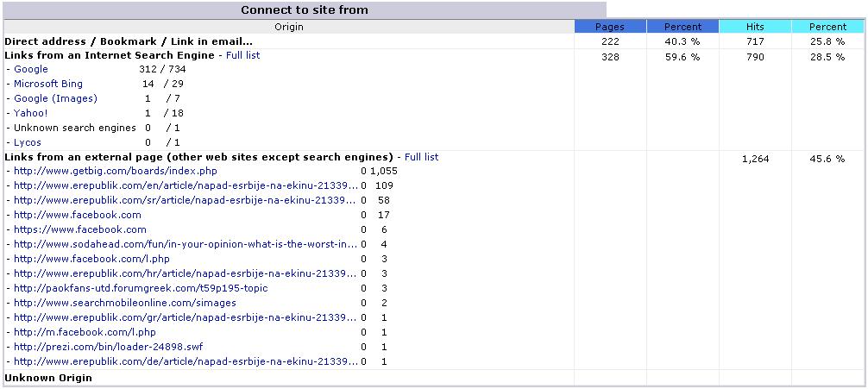The image size is (868, 389).
Task: Select the Google (Images) link
Action: (55, 98)
